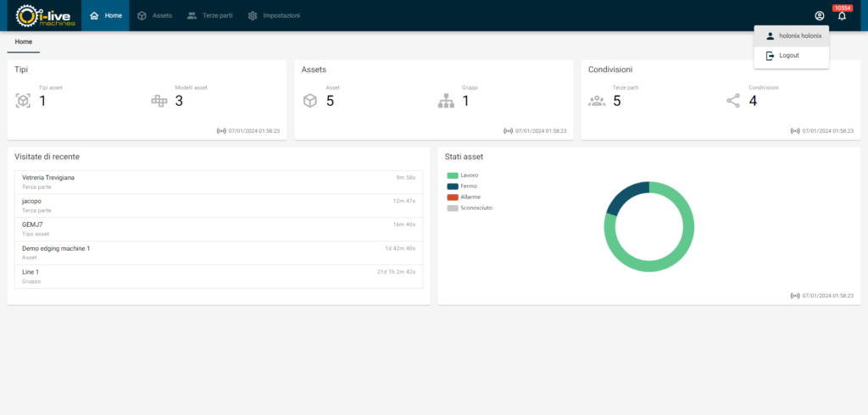Click the Modelli asset blocks icon
868x415 pixels.
pyautogui.click(x=159, y=101)
